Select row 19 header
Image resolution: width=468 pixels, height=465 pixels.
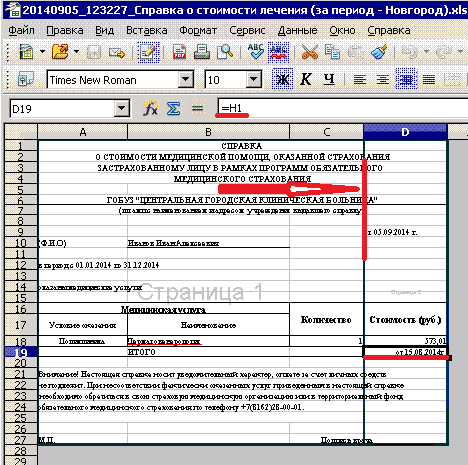pos(21,352)
